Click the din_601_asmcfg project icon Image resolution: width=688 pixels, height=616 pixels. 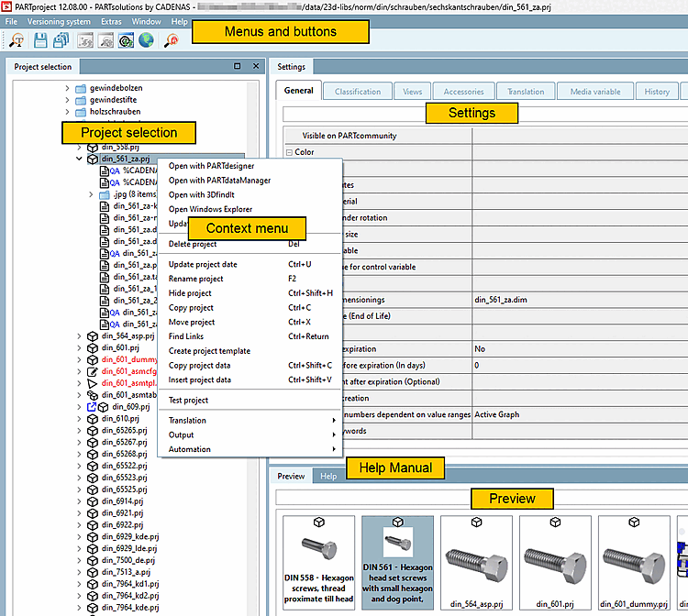(x=93, y=372)
